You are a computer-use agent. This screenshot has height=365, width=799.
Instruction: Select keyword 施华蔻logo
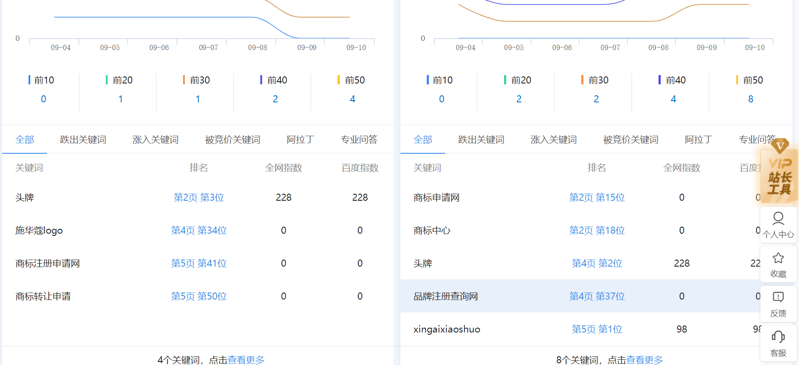39,230
